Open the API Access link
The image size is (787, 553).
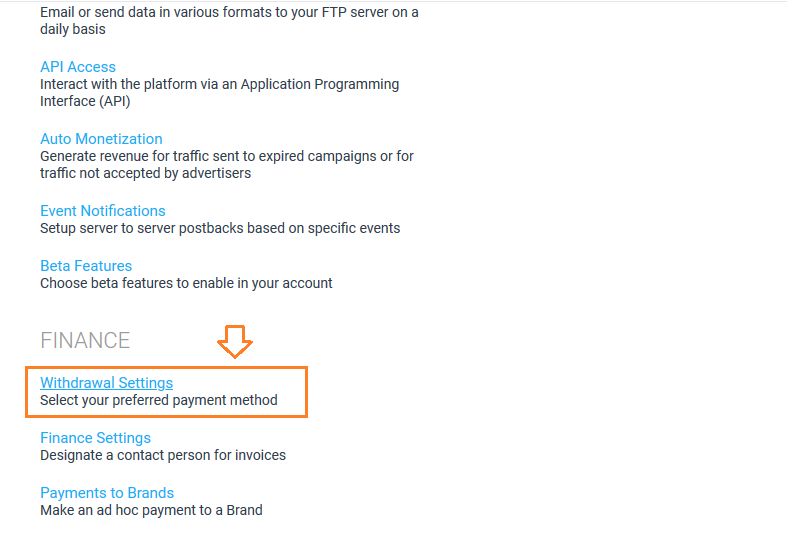[78, 67]
